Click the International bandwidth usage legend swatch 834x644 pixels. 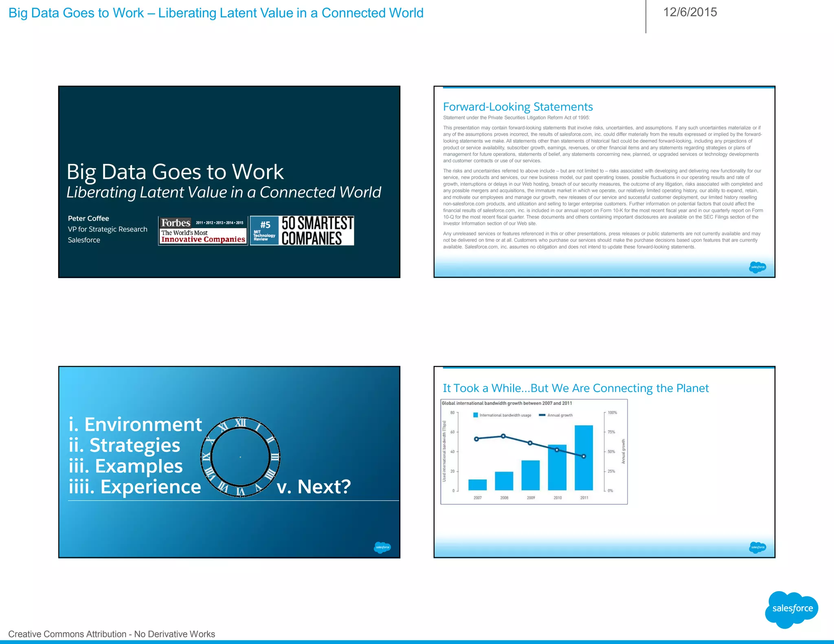click(x=475, y=415)
